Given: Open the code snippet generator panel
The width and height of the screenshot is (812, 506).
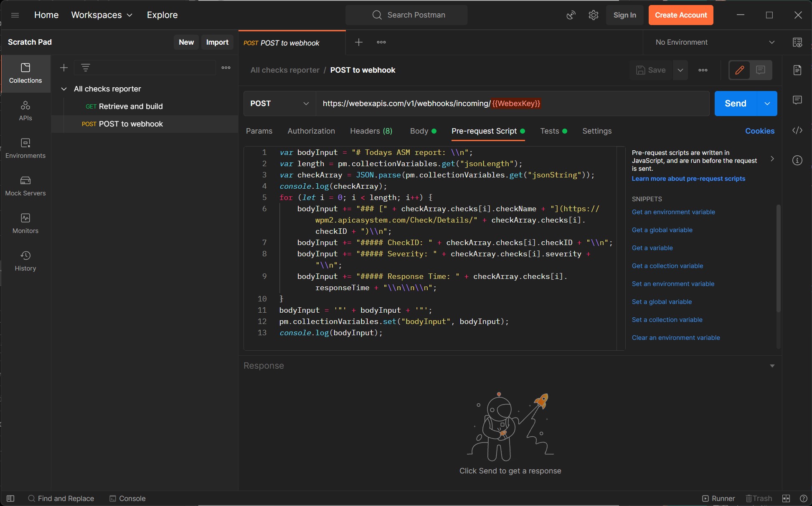Looking at the screenshot, I should tap(798, 130).
